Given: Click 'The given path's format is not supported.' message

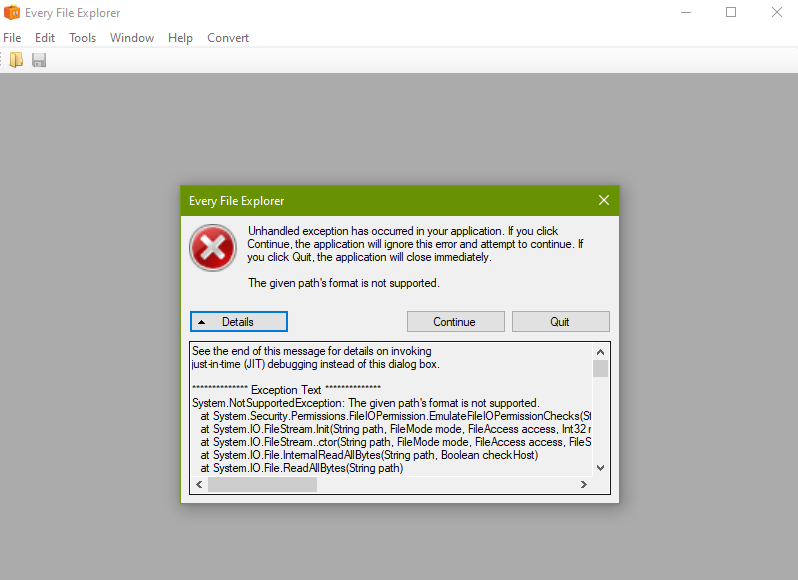Looking at the screenshot, I should point(344,283).
